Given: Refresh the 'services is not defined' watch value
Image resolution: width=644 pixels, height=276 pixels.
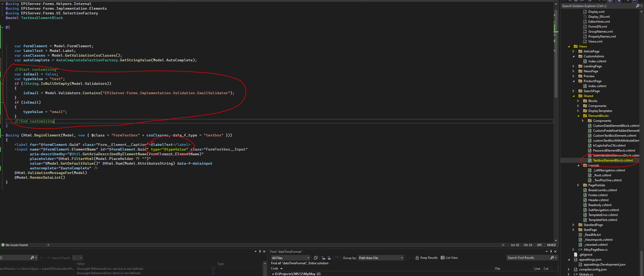Looking at the screenshot, I should pos(214,269).
